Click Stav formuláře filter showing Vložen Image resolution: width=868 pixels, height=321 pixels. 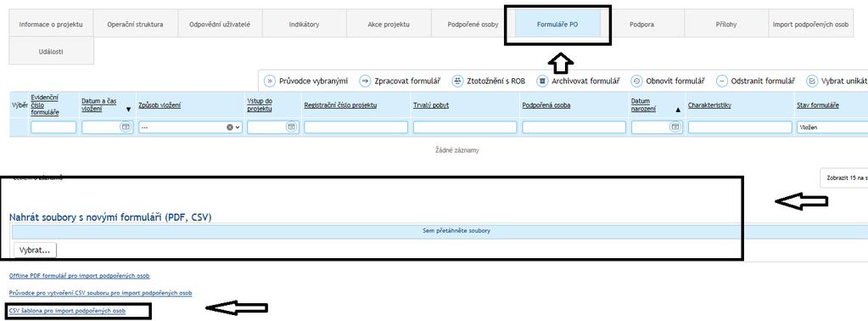832,127
